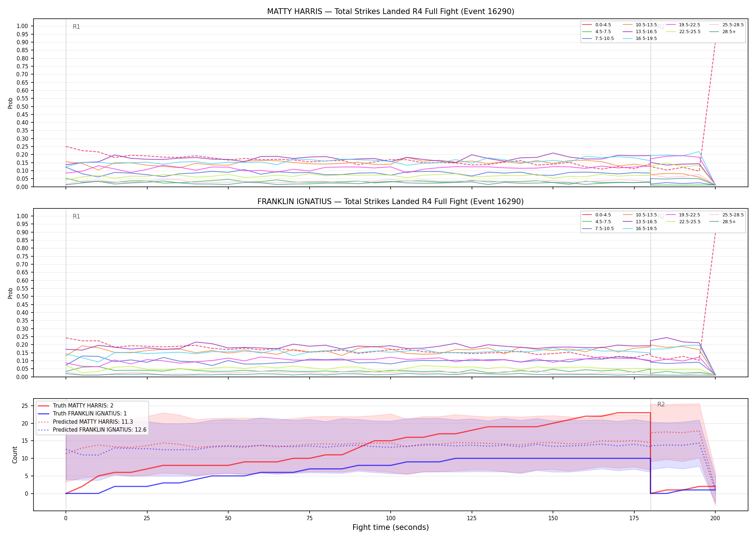Pick the 0.0-4.5 legend entry in Franklin Ignatius chart

597,215
